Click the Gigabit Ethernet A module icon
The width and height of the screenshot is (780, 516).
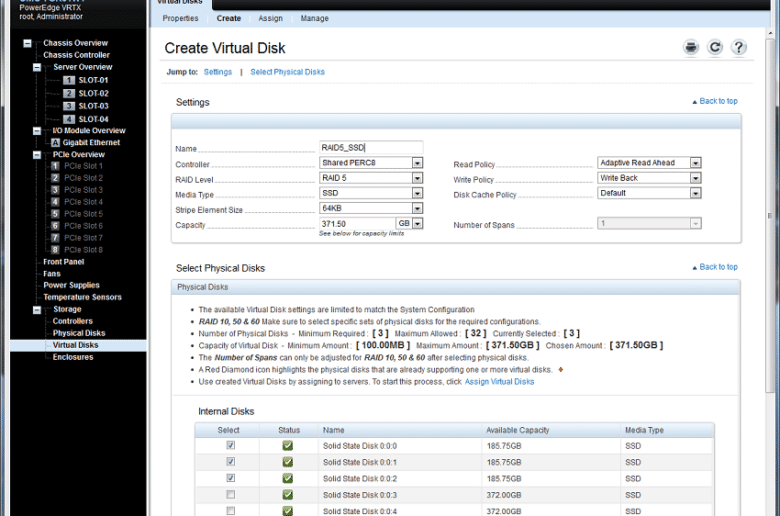tap(55, 143)
